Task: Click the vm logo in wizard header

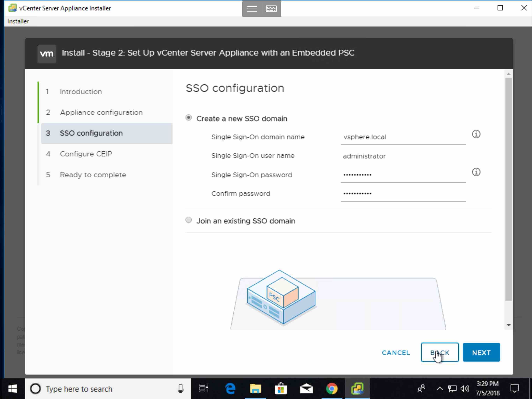Action: click(x=47, y=54)
